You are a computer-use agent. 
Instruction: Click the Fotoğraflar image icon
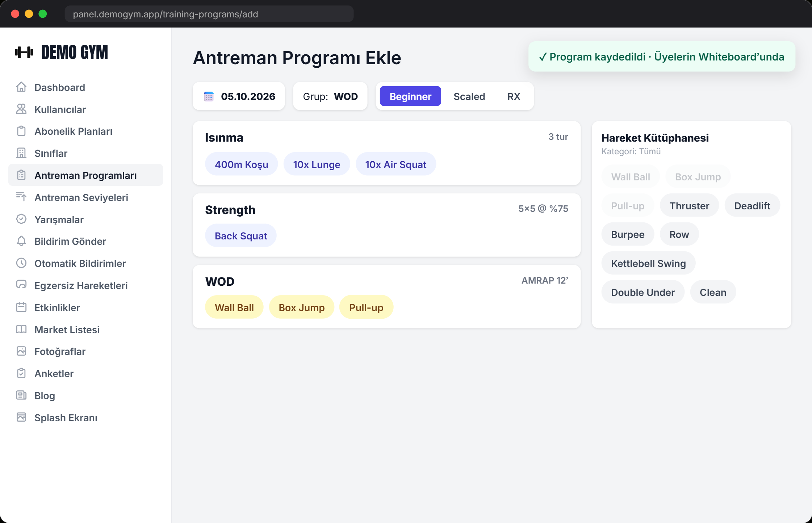point(21,351)
